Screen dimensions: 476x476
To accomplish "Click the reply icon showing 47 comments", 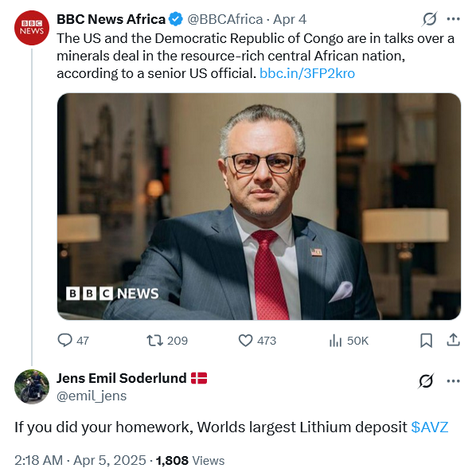I will click(x=64, y=341).
